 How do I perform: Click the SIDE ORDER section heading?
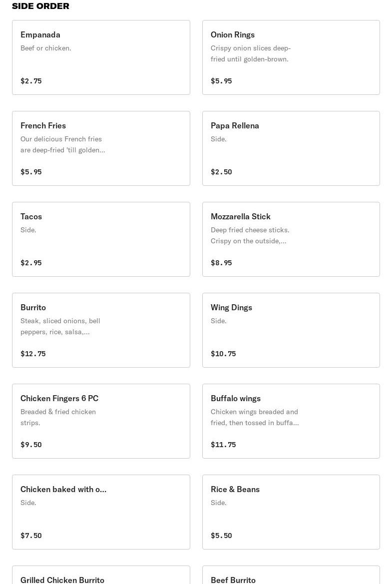40,6
